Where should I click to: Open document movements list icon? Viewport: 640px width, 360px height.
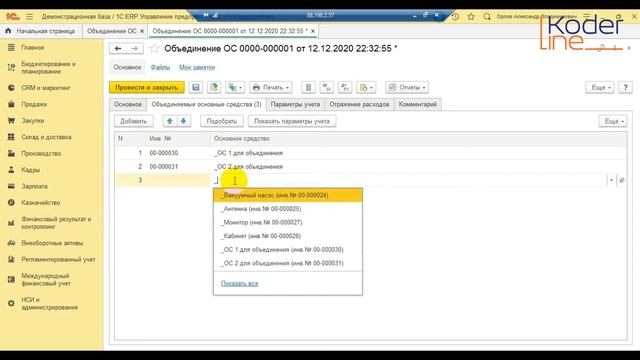coord(309,87)
